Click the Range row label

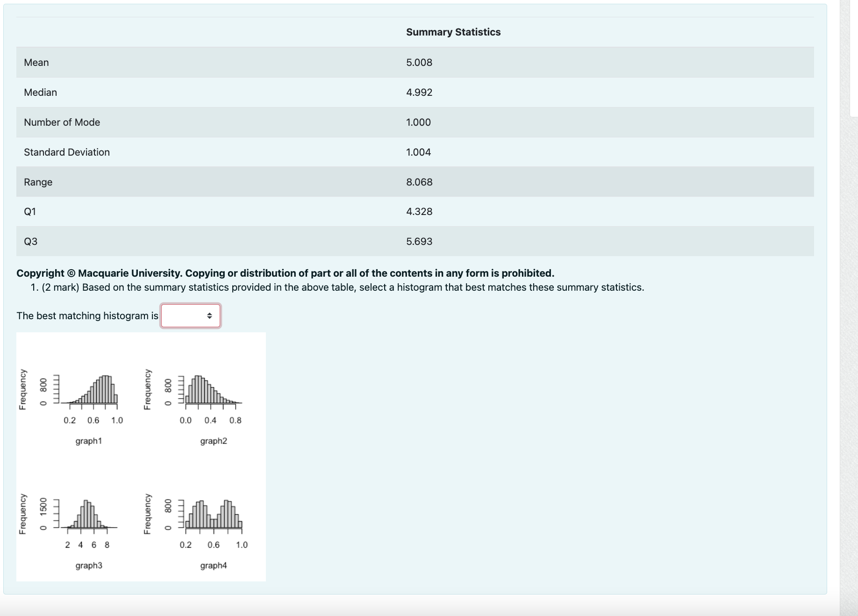(38, 182)
